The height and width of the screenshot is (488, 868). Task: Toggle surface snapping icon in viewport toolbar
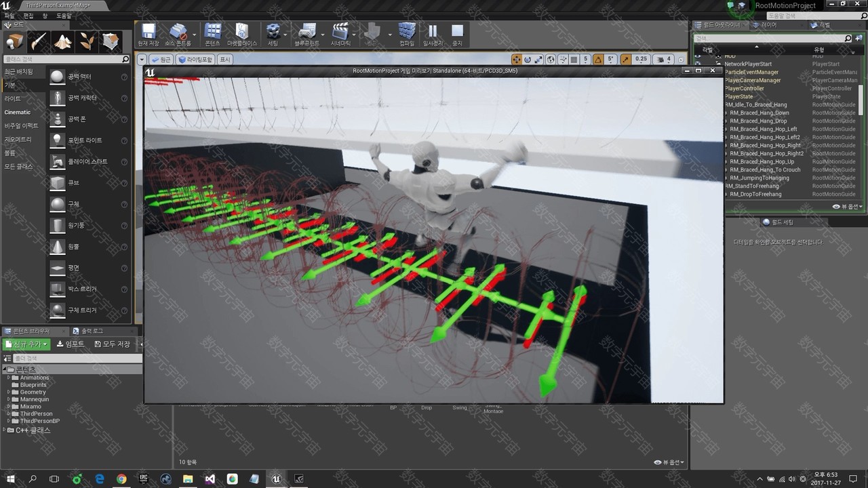(x=563, y=60)
